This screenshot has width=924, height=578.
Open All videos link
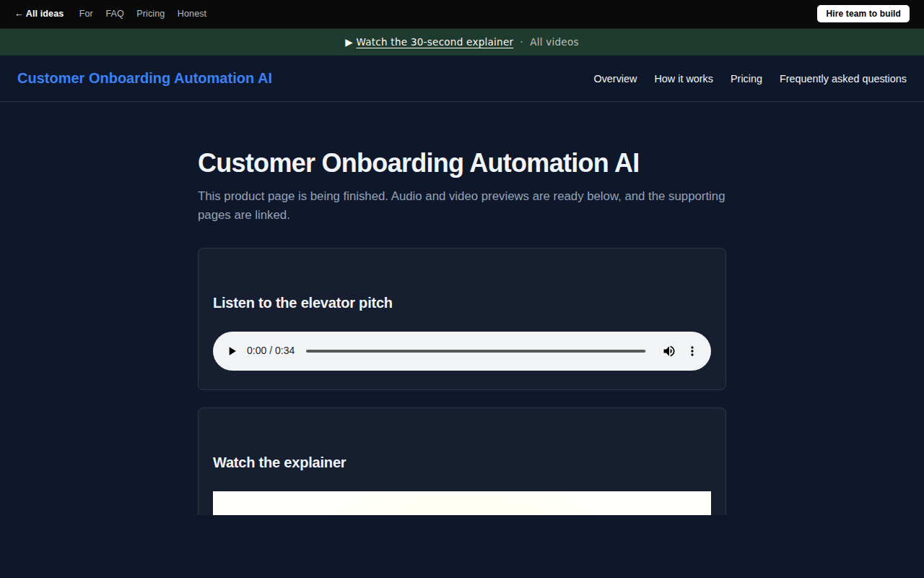click(554, 42)
